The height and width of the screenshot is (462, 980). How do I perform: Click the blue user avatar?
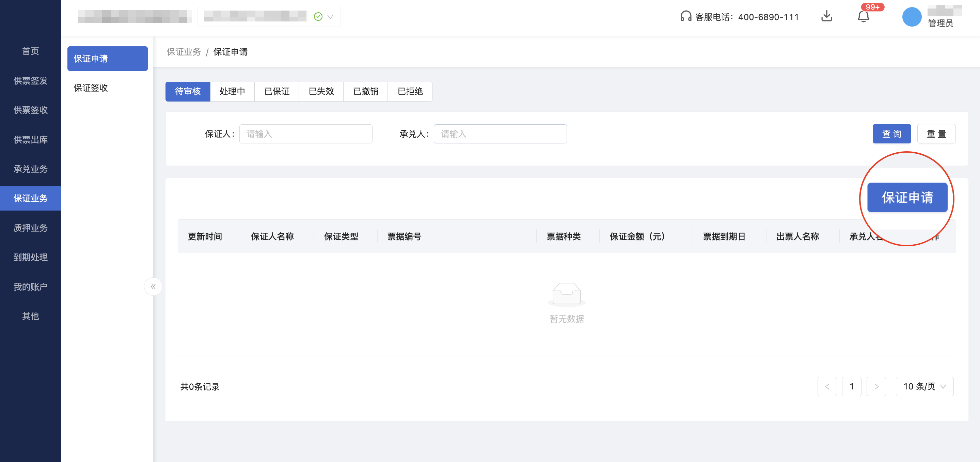point(912,17)
